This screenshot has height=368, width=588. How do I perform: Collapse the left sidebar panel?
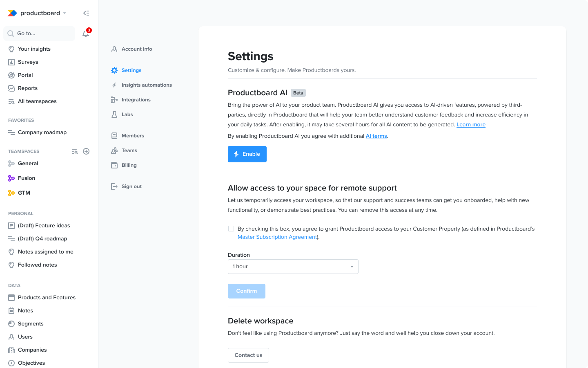click(x=86, y=13)
